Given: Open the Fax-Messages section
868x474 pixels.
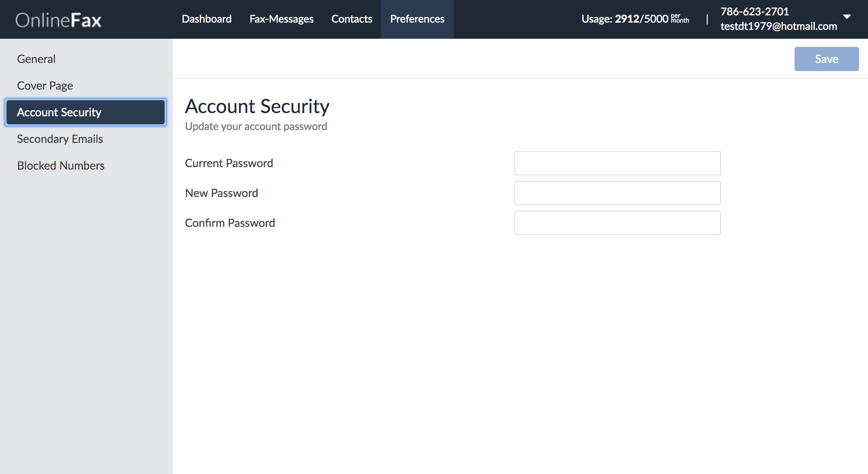Looking at the screenshot, I should tap(281, 19).
